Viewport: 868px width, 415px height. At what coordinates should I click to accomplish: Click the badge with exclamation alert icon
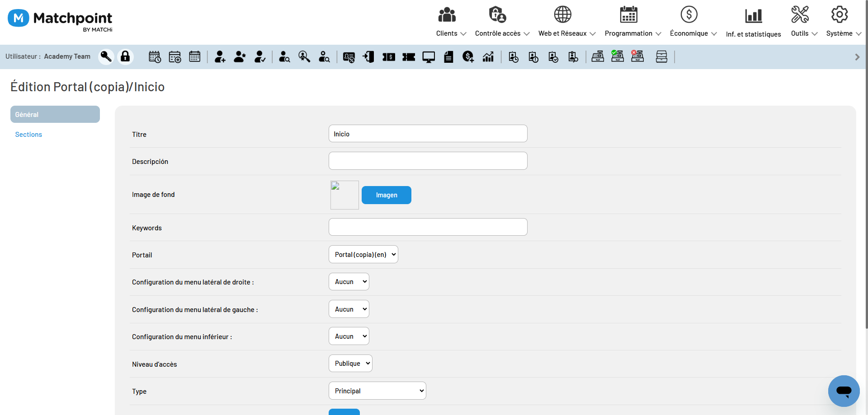[533, 56]
